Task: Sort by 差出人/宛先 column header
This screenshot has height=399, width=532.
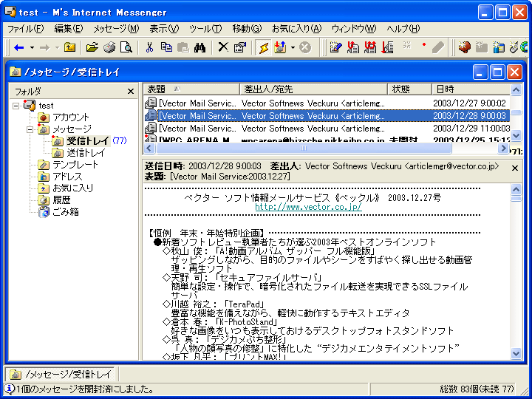Action: click(x=313, y=89)
